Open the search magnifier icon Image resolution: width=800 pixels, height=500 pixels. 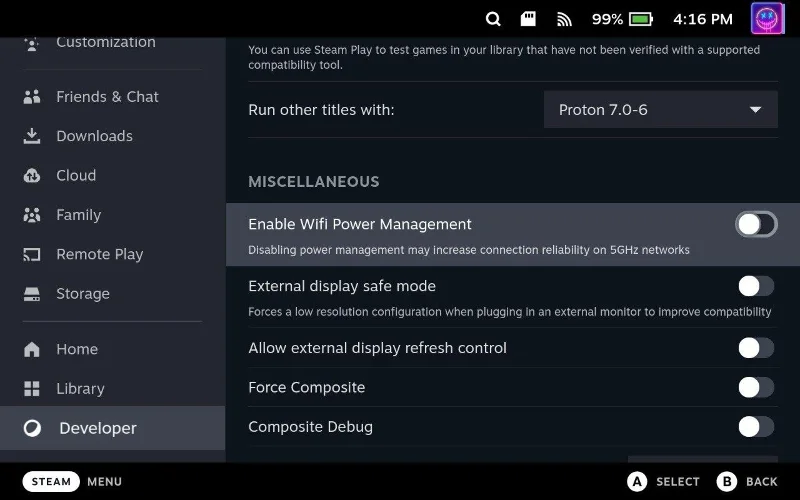point(493,19)
